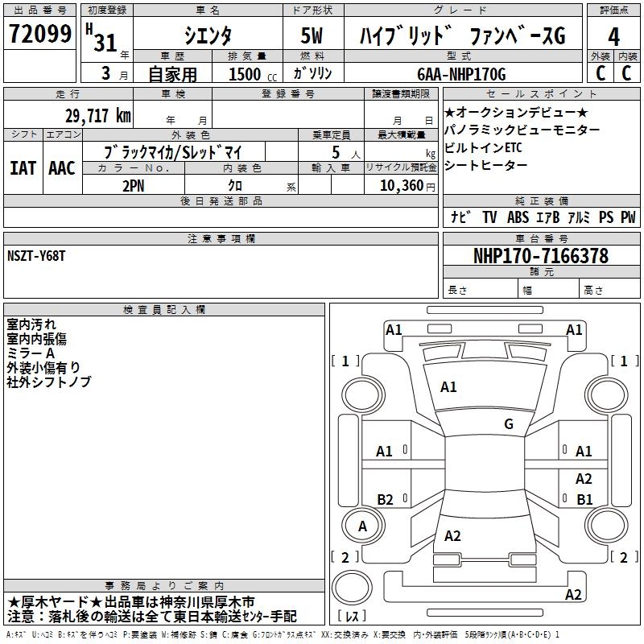Select inspector note ミラーA
Image resolution: width=644 pixels, height=644 pixels.
[31, 353]
